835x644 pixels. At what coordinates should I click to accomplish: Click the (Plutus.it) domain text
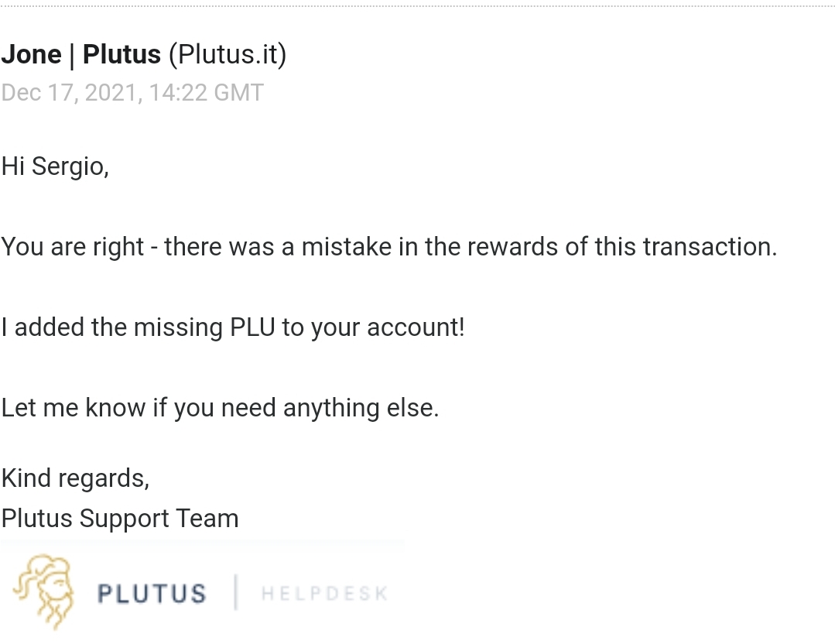(x=228, y=55)
